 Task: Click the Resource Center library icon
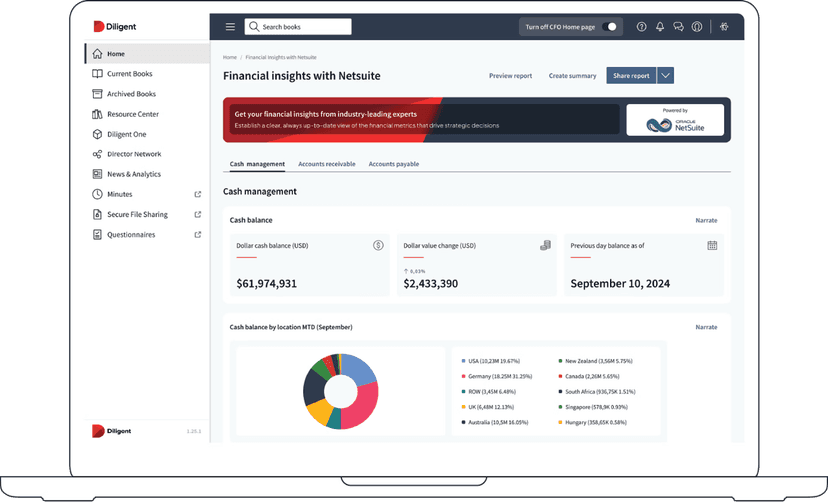pyautogui.click(x=97, y=114)
